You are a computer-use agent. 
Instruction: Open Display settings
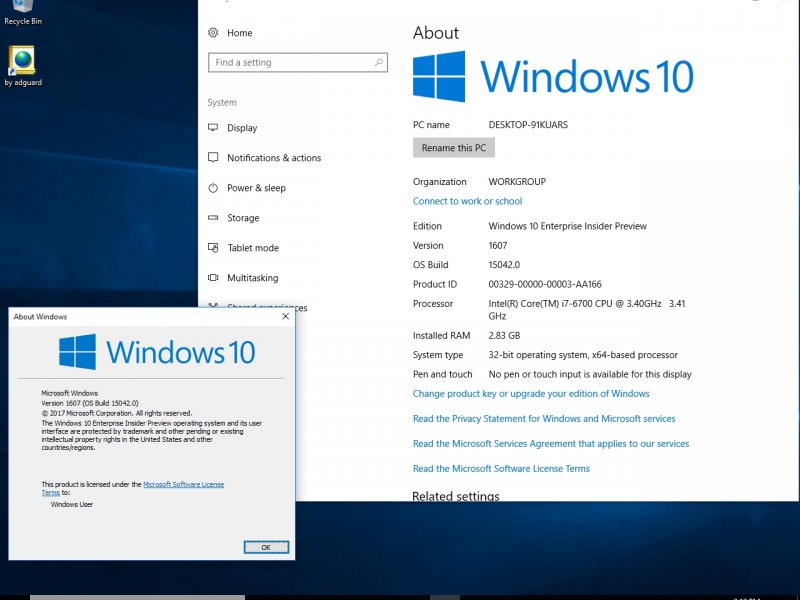(x=242, y=128)
